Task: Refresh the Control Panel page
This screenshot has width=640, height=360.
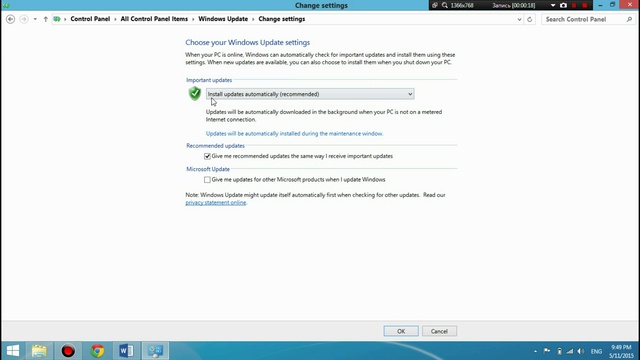Action: 530,19
